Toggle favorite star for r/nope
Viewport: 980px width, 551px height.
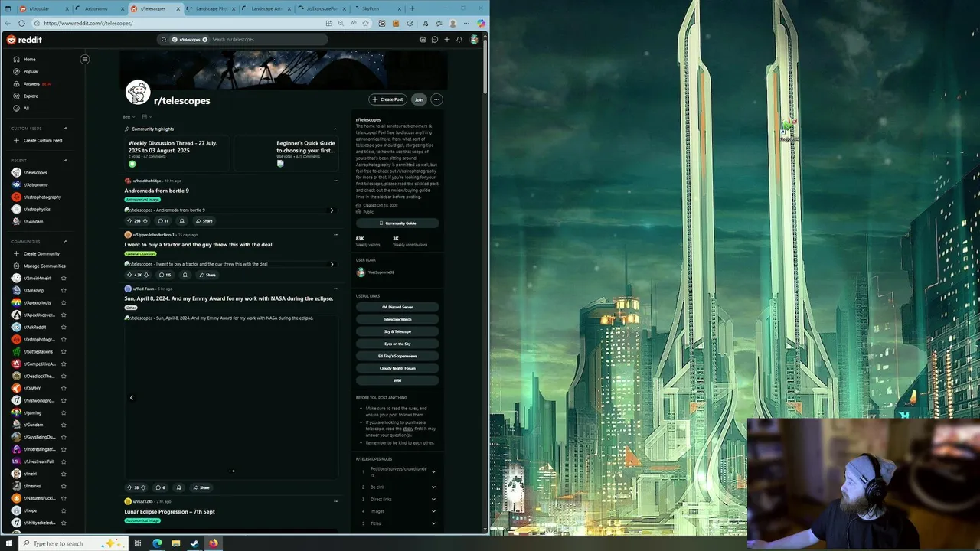(x=64, y=511)
